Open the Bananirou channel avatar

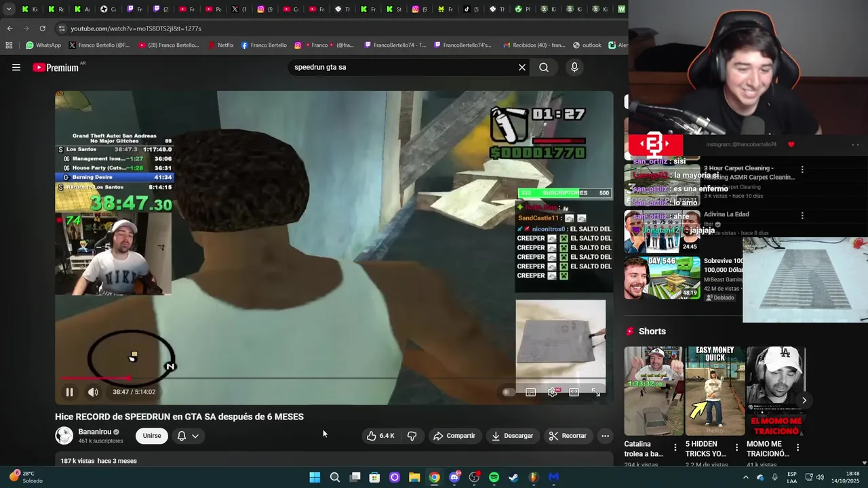64,436
